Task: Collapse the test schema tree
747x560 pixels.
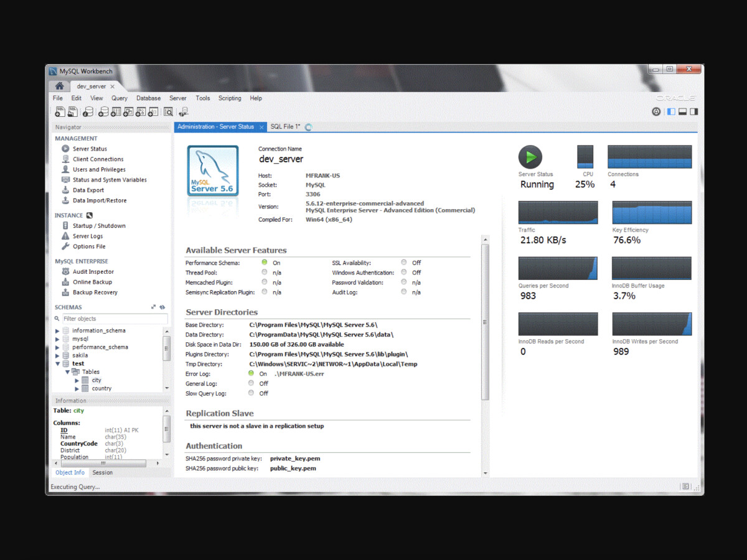Action: [58, 363]
